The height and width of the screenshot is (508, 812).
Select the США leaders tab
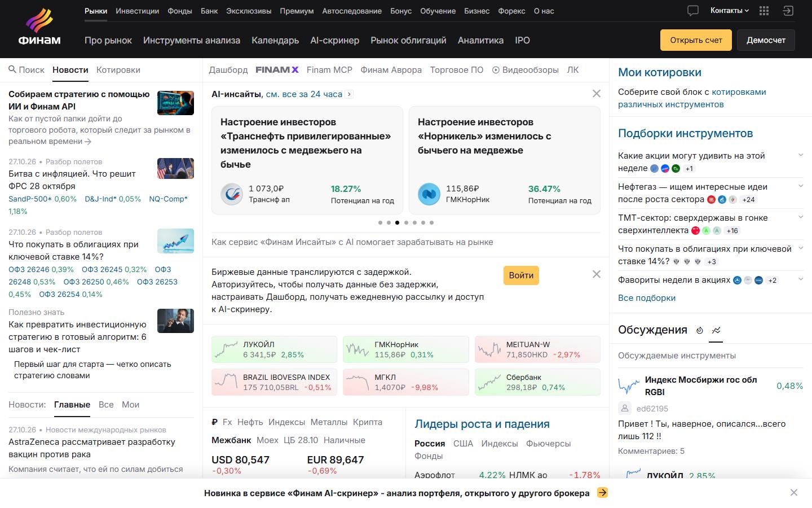(463, 444)
